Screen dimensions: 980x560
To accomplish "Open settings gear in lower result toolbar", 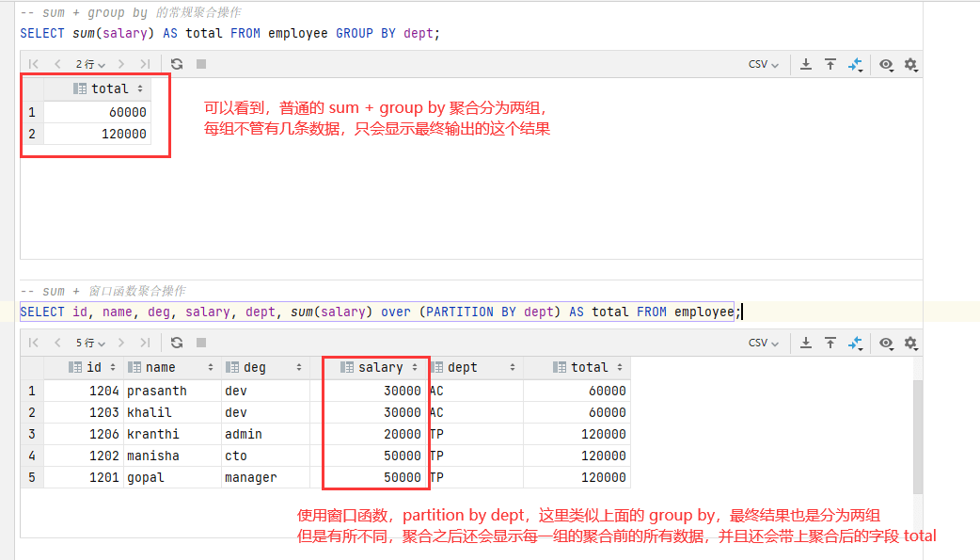I will click(x=910, y=343).
